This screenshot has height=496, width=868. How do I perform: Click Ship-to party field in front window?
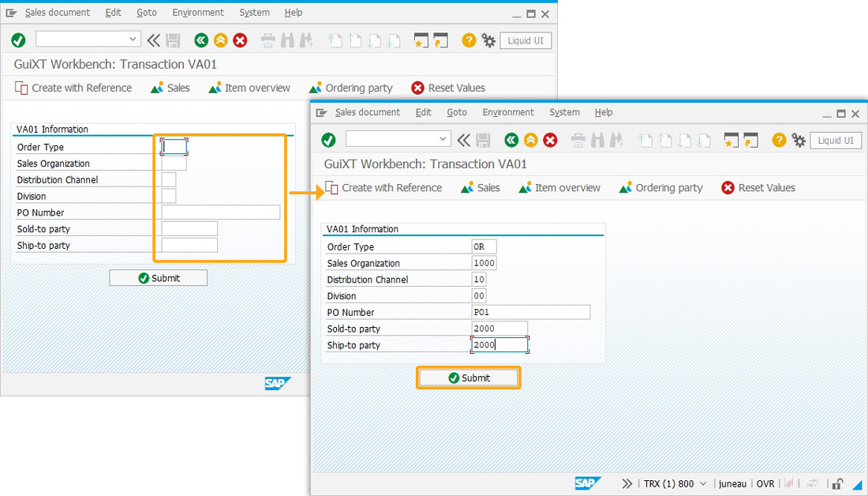(499, 344)
